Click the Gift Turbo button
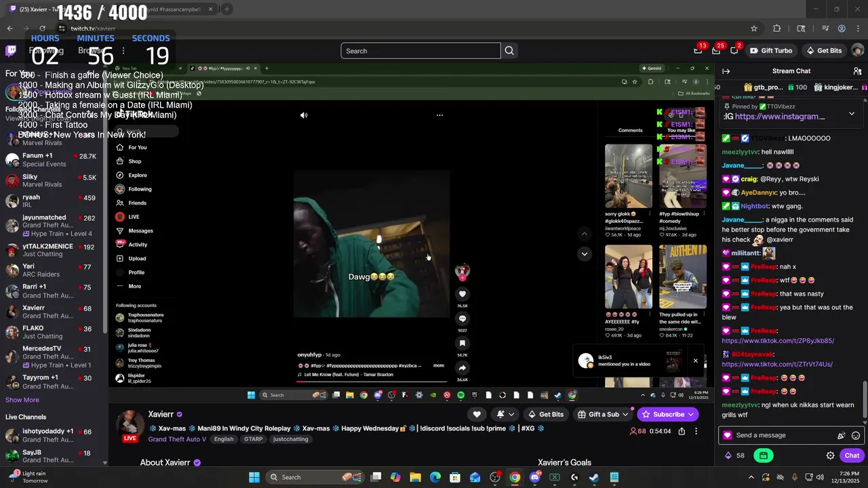 pyautogui.click(x=770, y=51)
